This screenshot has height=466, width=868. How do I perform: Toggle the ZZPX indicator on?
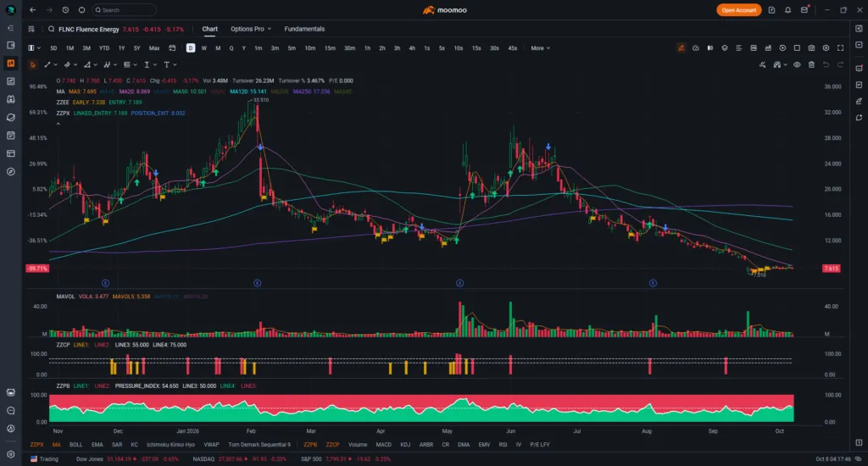click(36, 445)
